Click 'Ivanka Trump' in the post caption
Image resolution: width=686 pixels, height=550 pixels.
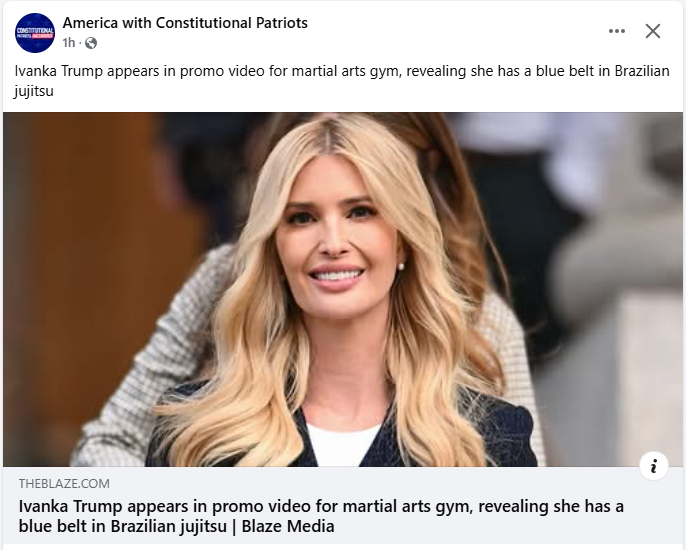pyautogui.click(x=59, y=71)
